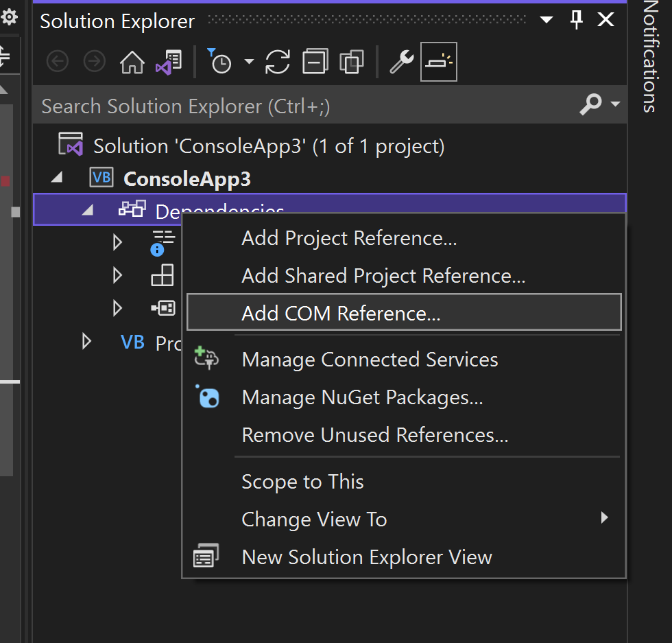The height and width of the screenshot is (643, 672).
Task: Click the VB project icon beside ConsoleApp3
Action: coord(101,177)
